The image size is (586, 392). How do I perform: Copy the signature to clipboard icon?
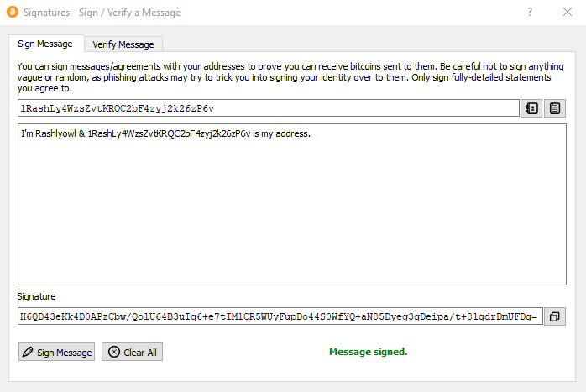[x=555, y=316]
